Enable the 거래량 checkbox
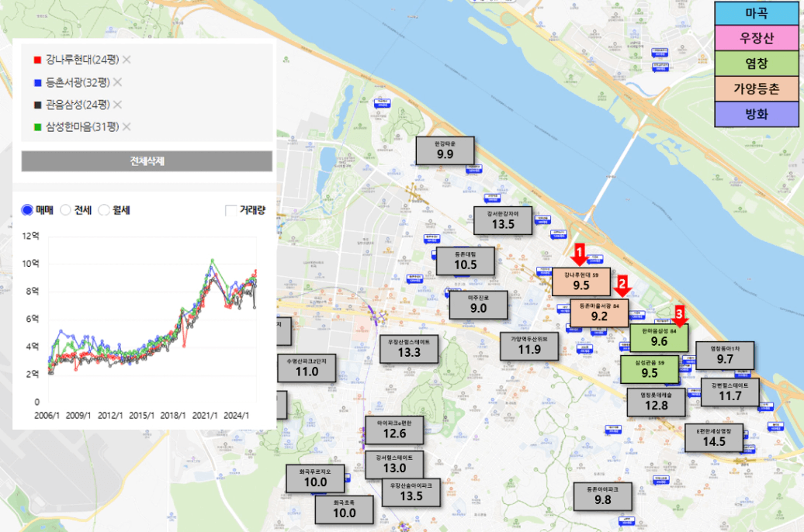This screenshot has width=804, height=532. pyautogui.click(x=230, y=210)
